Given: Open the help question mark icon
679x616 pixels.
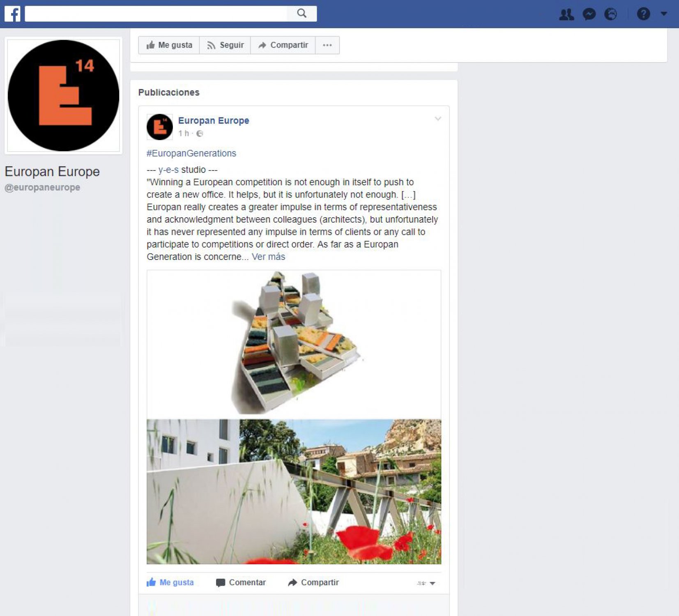Looking at the screenshot, I should coord(643,14).
